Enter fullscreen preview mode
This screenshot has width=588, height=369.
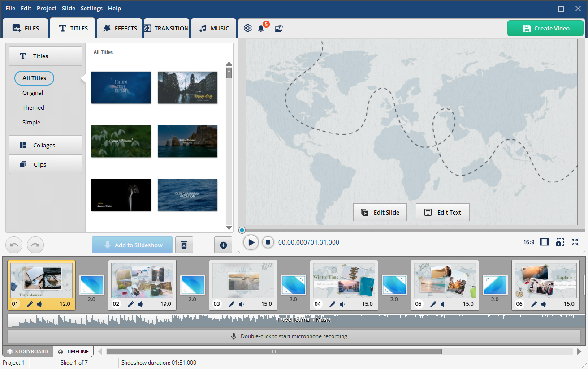575,242
